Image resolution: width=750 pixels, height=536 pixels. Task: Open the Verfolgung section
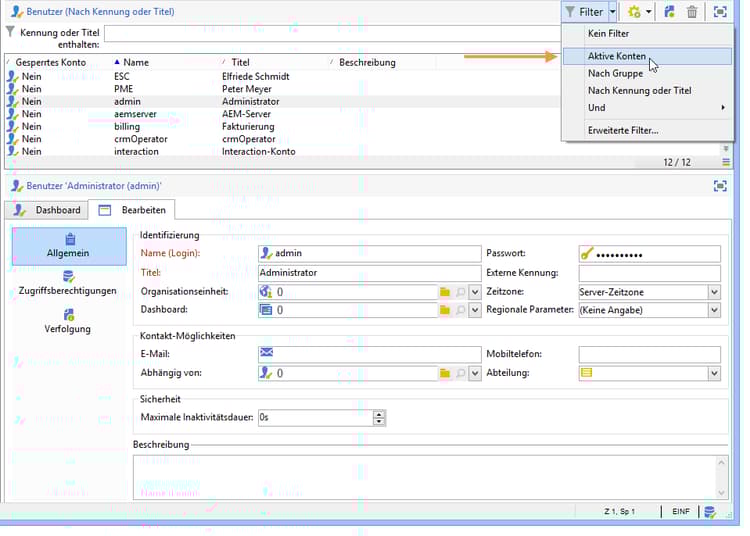[67, 322]
